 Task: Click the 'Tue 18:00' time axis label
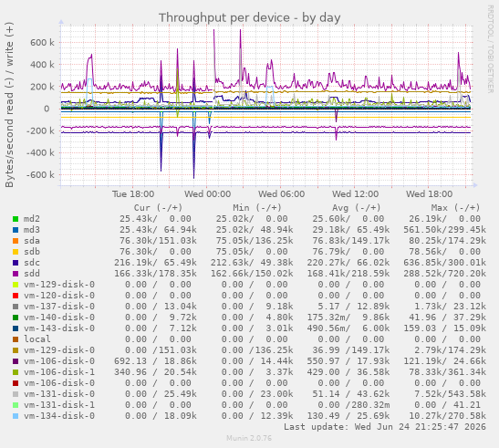133,194
